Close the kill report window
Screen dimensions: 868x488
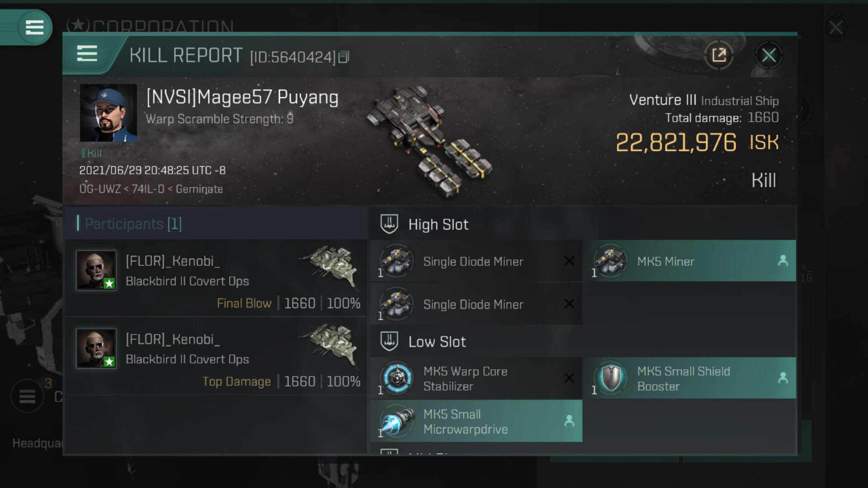(769, 56)
